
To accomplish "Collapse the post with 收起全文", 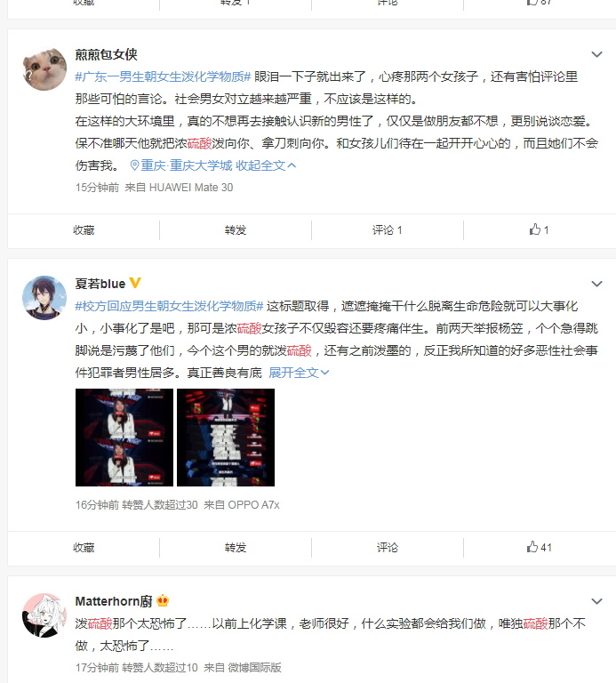I will click(x=266, y=165).
